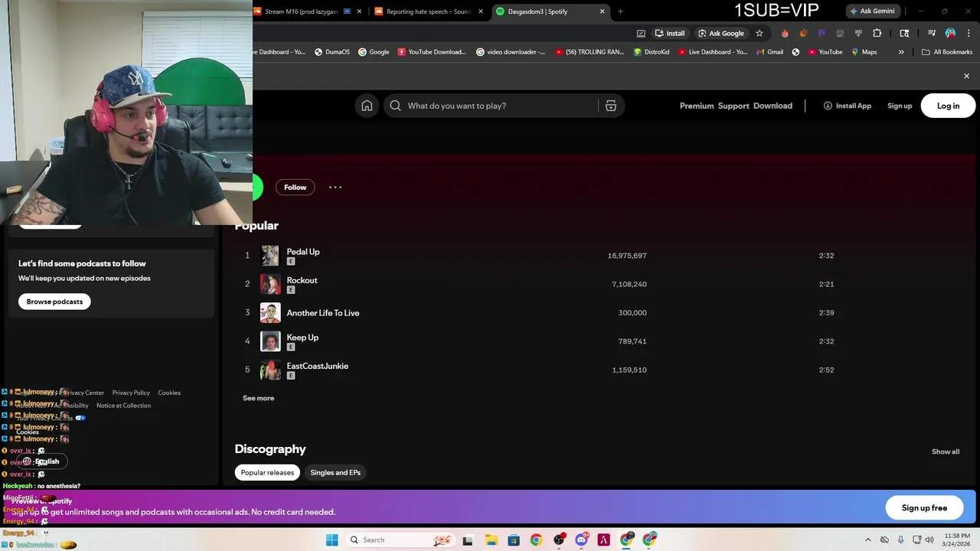
Task: Click the Keep Up track cover art
Action: [270, 341]
